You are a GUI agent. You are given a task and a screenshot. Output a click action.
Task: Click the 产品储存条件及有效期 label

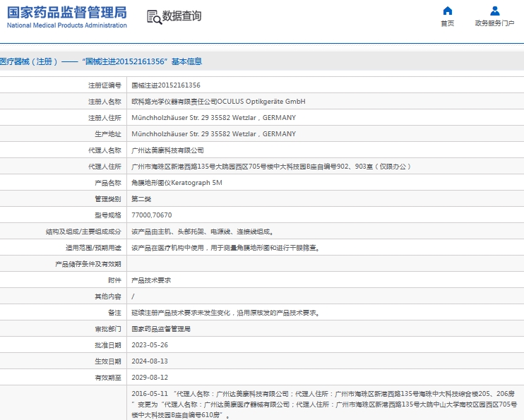click(x=88, y=264)
